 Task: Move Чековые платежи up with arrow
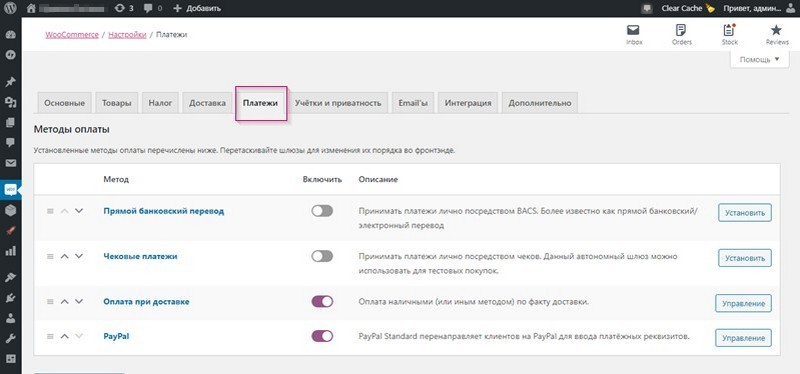64,256
